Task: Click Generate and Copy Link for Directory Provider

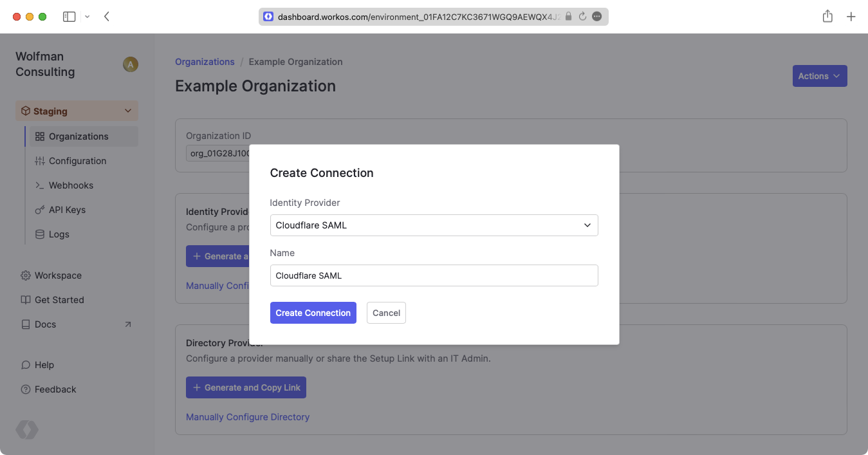Action: (246, 387)
